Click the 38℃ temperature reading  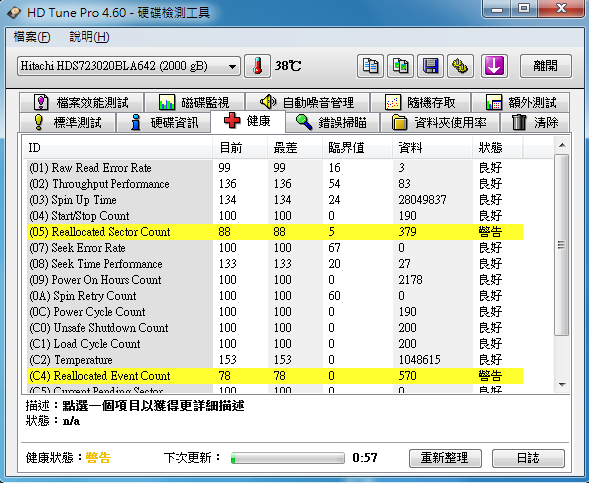click(288, 66)
